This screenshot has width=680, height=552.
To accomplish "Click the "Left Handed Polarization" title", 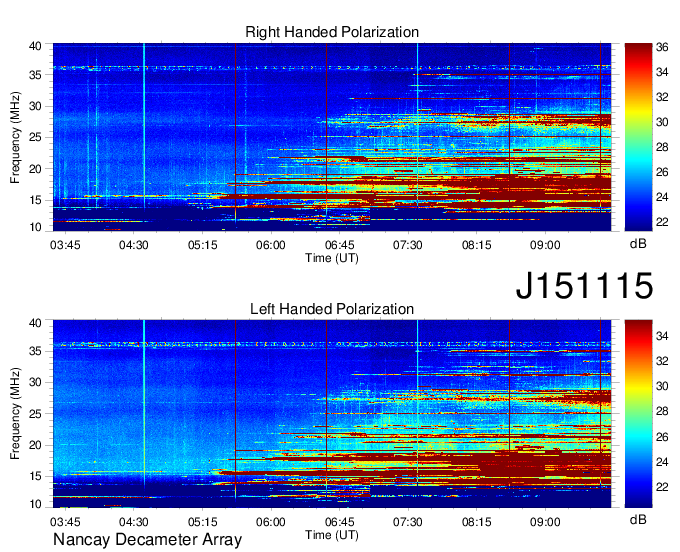I will pos(332,309).
